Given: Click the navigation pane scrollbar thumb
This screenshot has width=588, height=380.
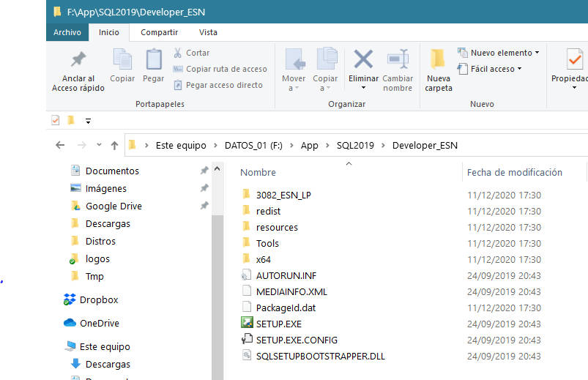Looking at the screenshot, I should (217, 297).
